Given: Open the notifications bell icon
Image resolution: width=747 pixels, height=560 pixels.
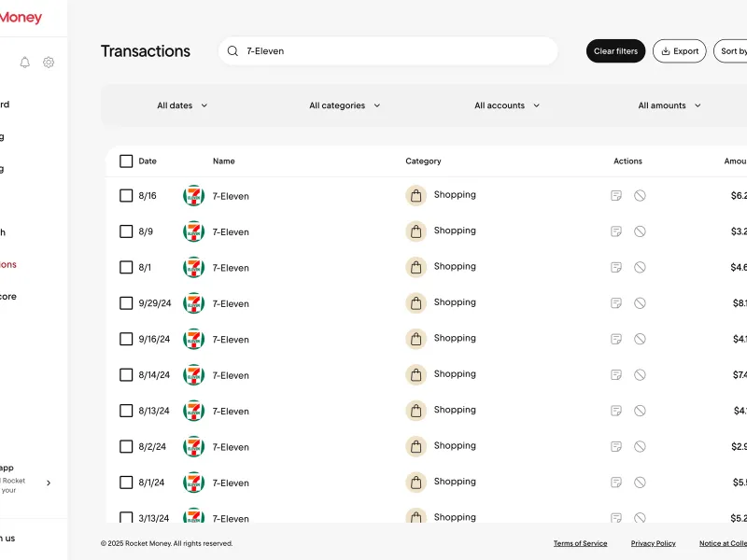Looking at the screenshot, I should [x=25, y=63].
